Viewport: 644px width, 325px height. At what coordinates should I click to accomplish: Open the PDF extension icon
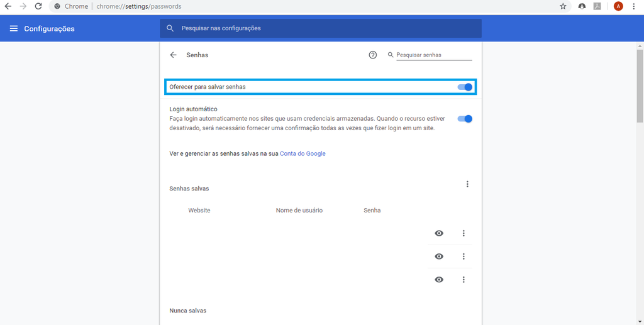[597, 6]
